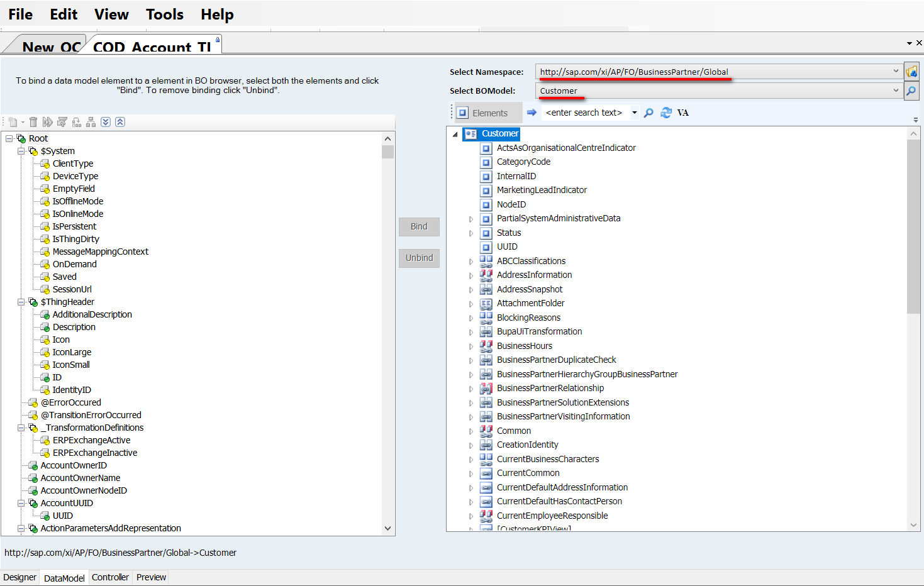Click the Unbind button
The height and width of the screenshot is (586, 924).
(419, 258)
